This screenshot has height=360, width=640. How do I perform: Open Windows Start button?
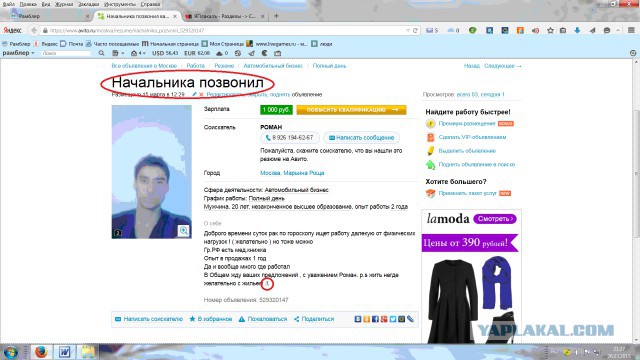[10, 352]
